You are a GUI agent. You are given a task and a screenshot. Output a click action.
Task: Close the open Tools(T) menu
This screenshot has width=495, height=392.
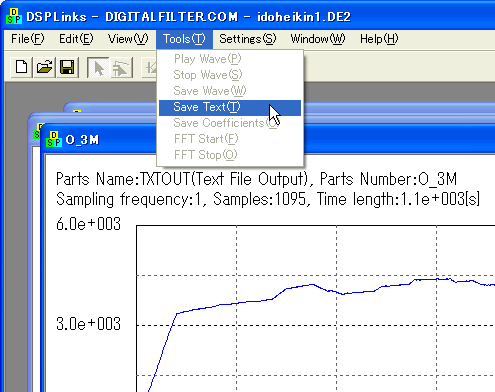184,39
